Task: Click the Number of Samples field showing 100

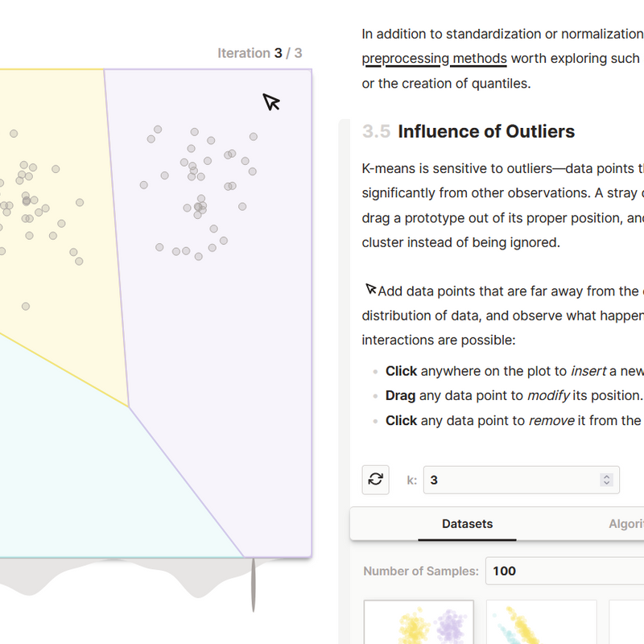Action: (563, 571)
